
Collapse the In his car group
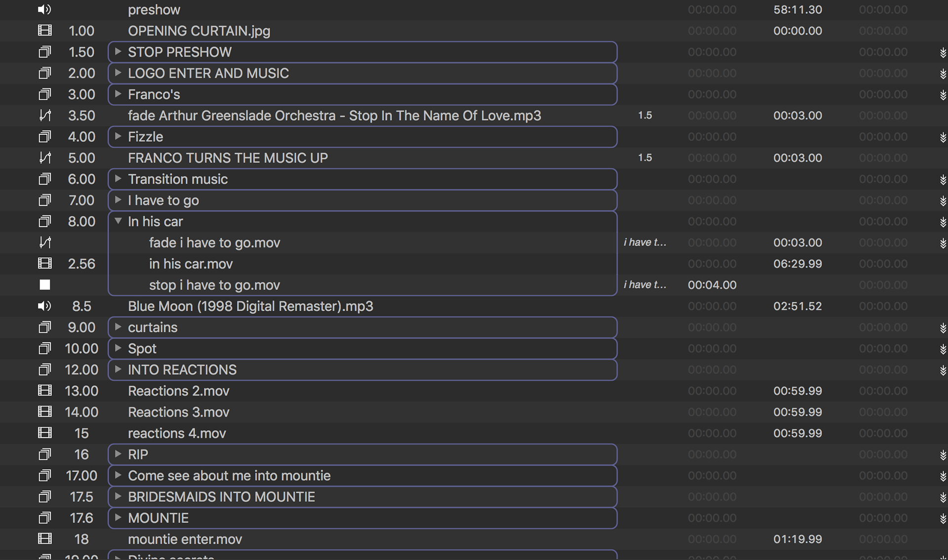click(118, 221)
